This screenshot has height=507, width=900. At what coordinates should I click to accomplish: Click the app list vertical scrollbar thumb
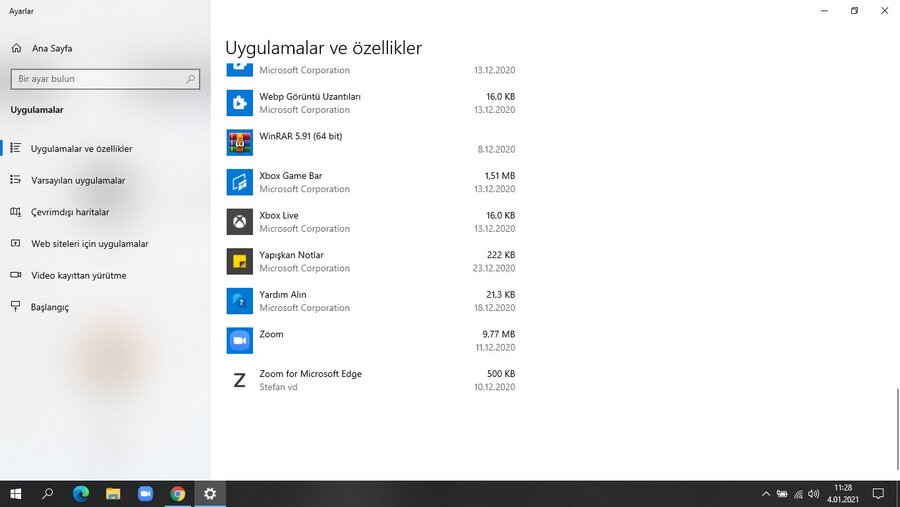[x=898, y=429]
